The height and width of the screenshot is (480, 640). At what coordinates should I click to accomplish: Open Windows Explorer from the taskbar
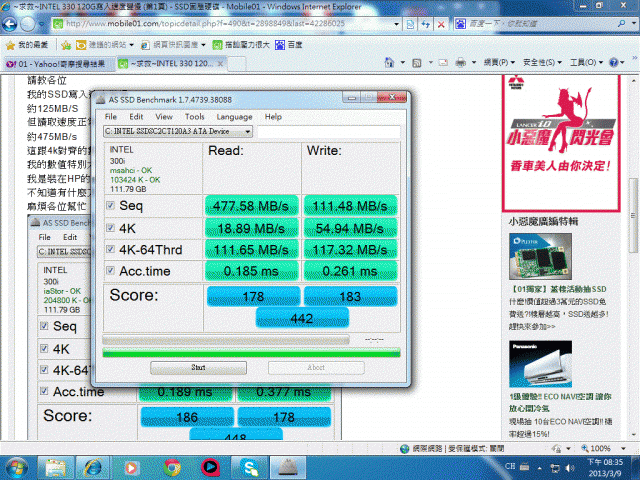(56, 468)
